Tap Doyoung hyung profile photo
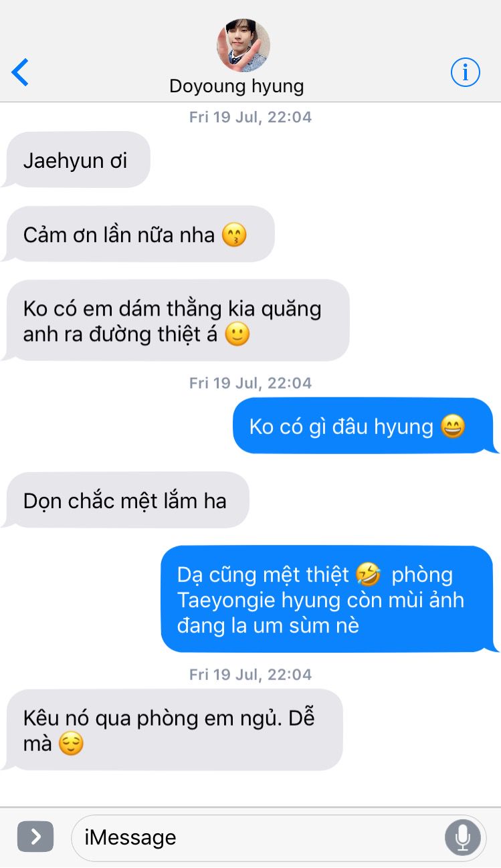This screenshot has height=868, width=501. 243,45
